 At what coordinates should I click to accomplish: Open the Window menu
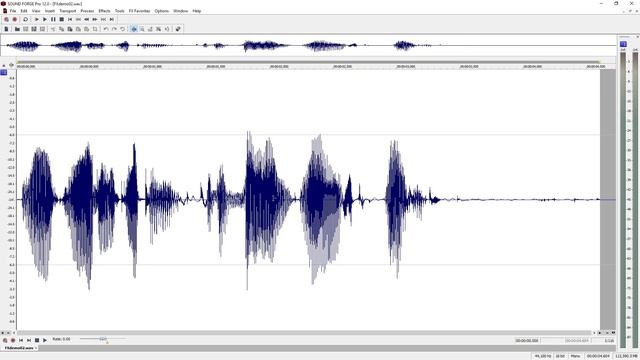click(x=180, y=11)
